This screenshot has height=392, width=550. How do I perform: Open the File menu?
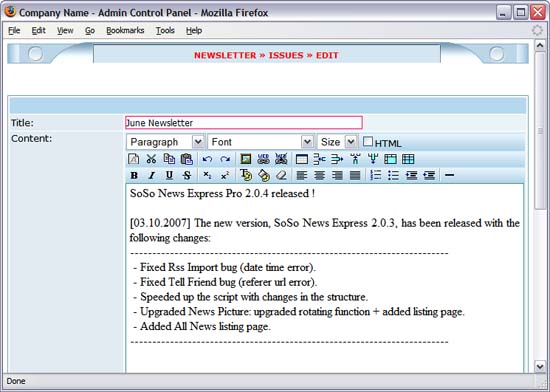coord(14,31)
